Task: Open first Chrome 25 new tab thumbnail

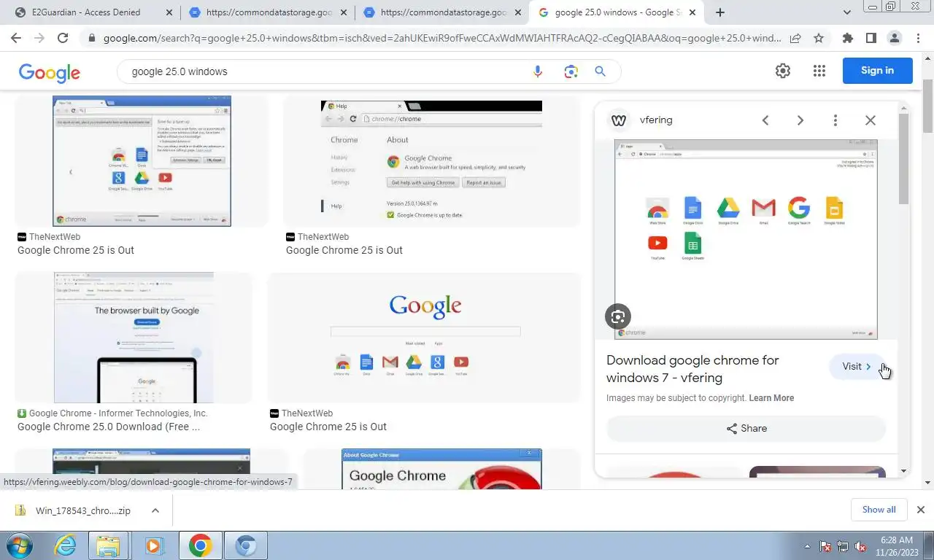Action: click(x=142, y=160)
